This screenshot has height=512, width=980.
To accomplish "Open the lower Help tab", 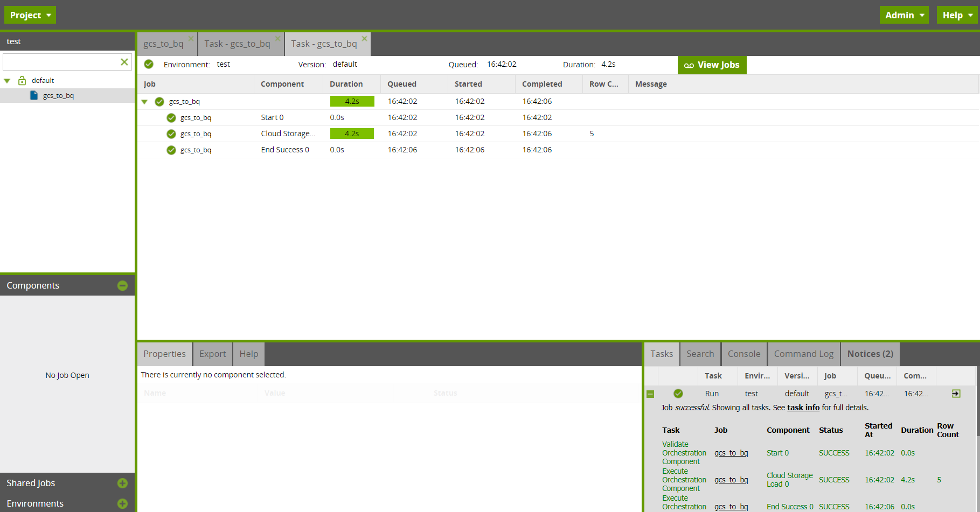I will click(249, 354).
